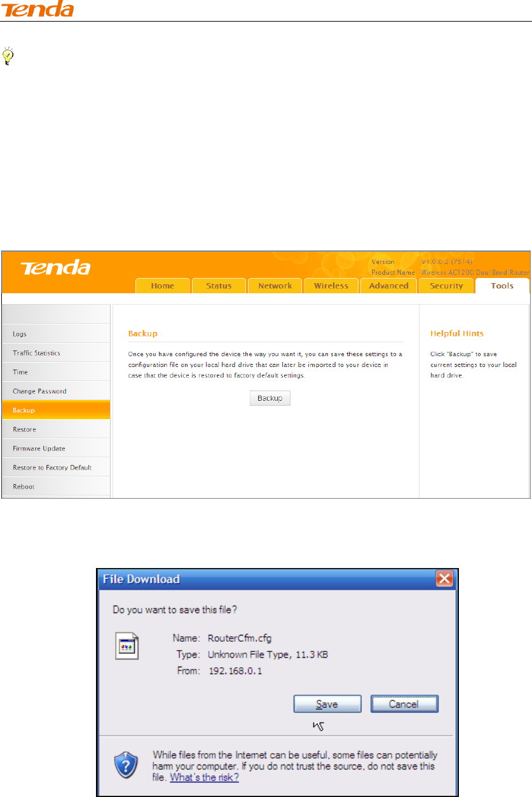Click the Unknown File Type, 11.3 KB text

[268, 654]
